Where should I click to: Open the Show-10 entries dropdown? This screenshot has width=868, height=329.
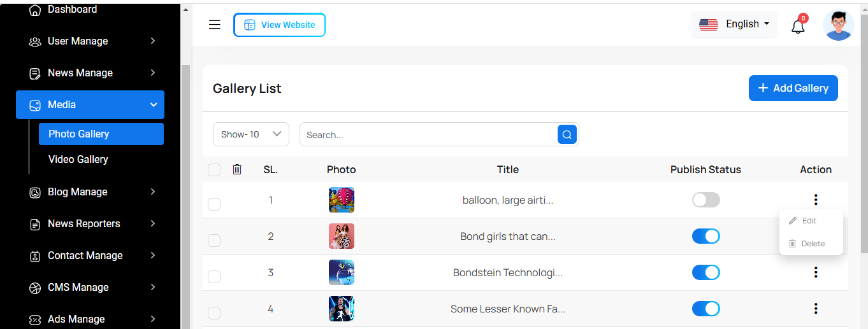click(250, 134)
